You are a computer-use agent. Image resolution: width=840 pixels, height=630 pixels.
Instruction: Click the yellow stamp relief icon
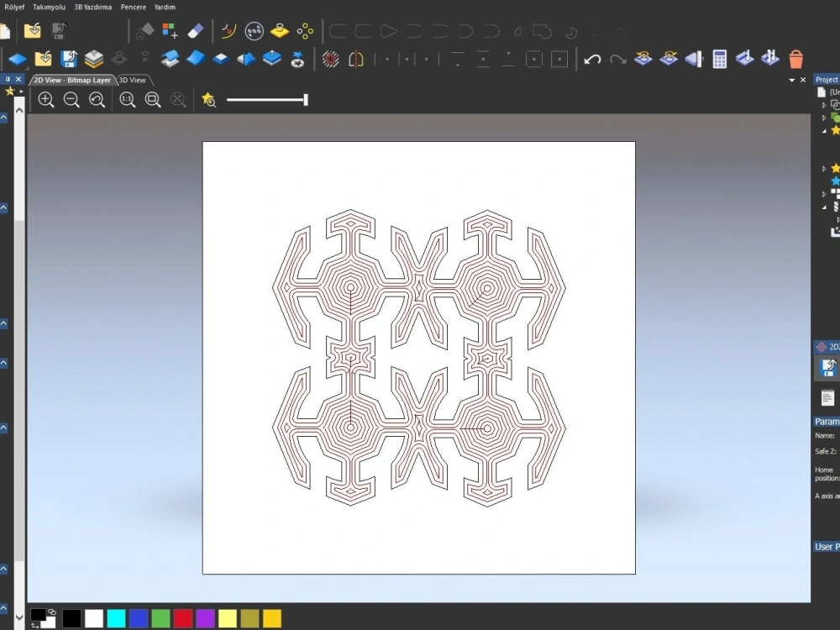[x=280, y=31]
